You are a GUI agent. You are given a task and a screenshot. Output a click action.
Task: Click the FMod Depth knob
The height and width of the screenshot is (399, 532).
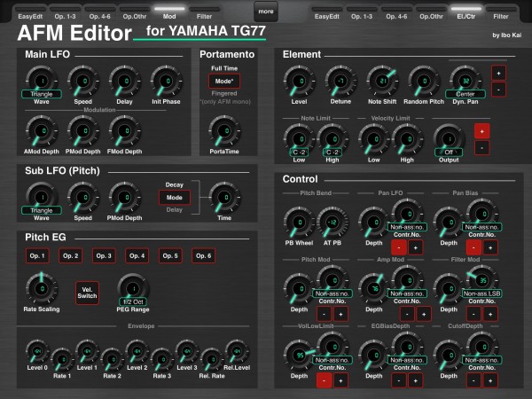[124, 131]
